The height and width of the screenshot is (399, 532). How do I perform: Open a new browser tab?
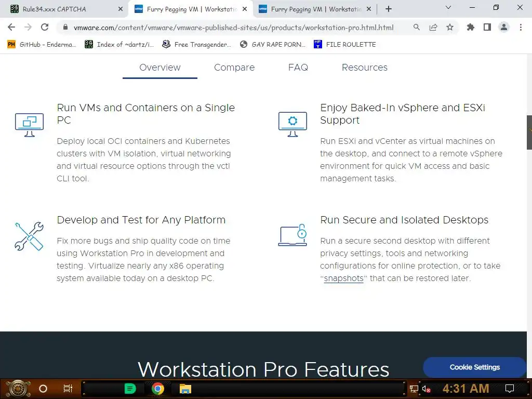pyautogui.click(x=389, y=9)
